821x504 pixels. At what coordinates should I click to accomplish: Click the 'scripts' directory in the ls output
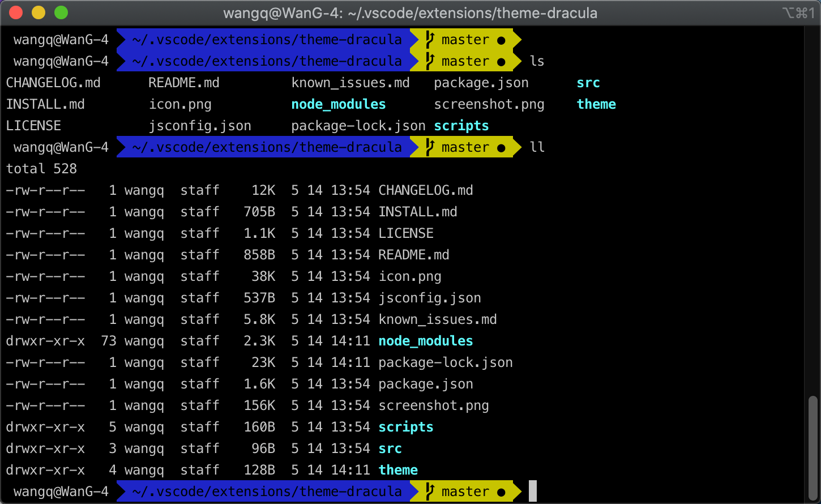coord(461,126)
